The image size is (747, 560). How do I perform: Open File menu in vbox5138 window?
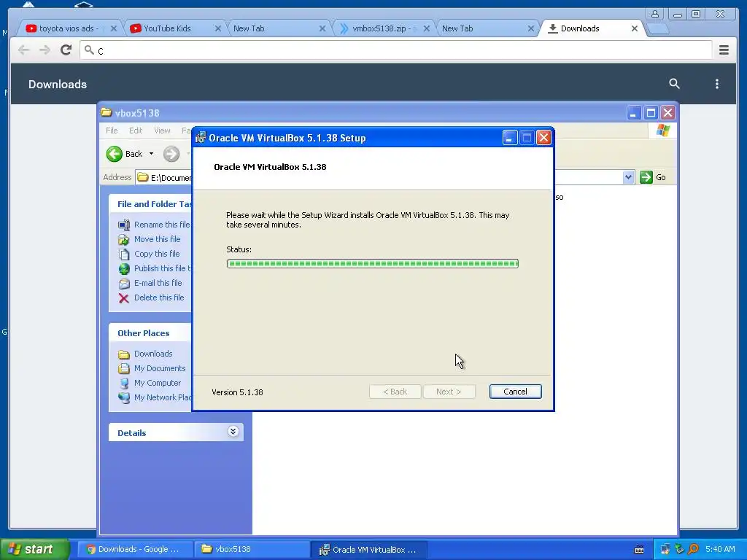(x=112, y=131)
